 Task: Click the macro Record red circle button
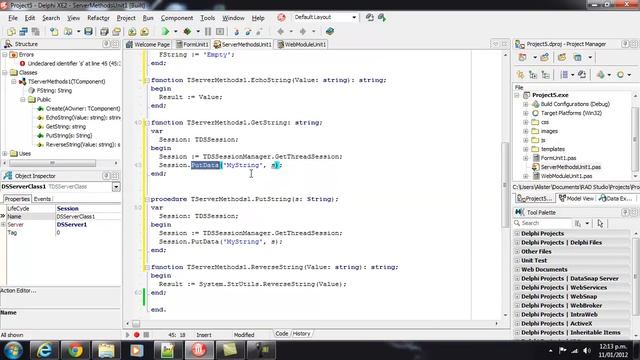137,335
